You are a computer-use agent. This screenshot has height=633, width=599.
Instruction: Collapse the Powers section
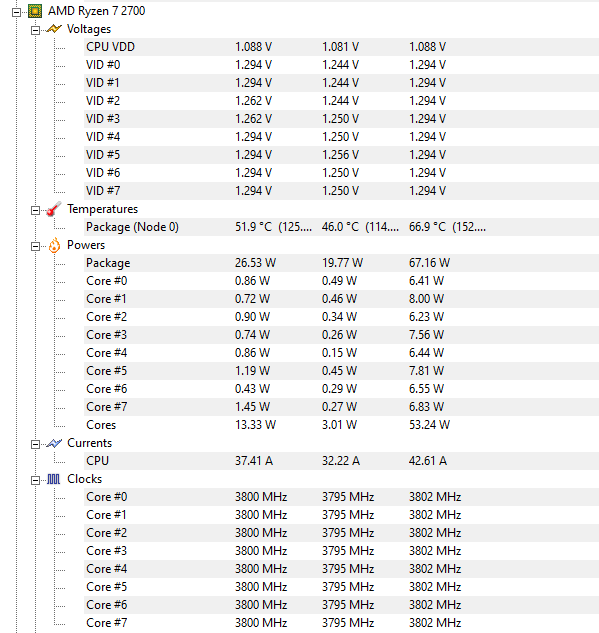click(36, 246)
